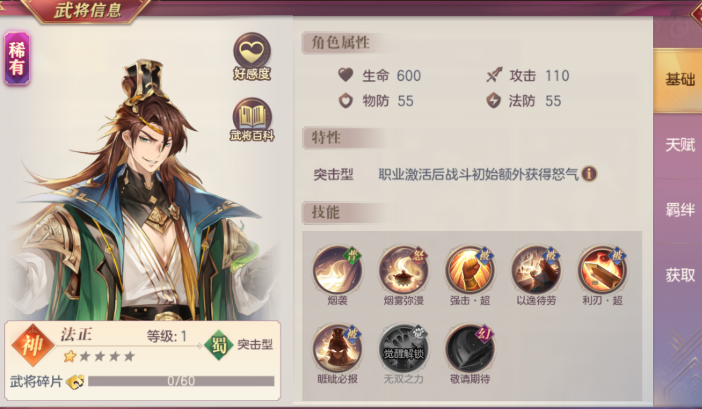Click the info icon beside trait description
The height and width of the screenshot is (409, 702).
tap(589, 174)
